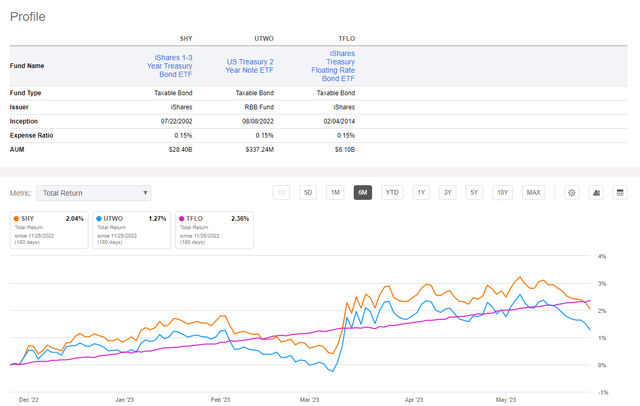This screenshot has height=406, width=640.
Task: Open chart settings gear icon
Action: point(571,193)
